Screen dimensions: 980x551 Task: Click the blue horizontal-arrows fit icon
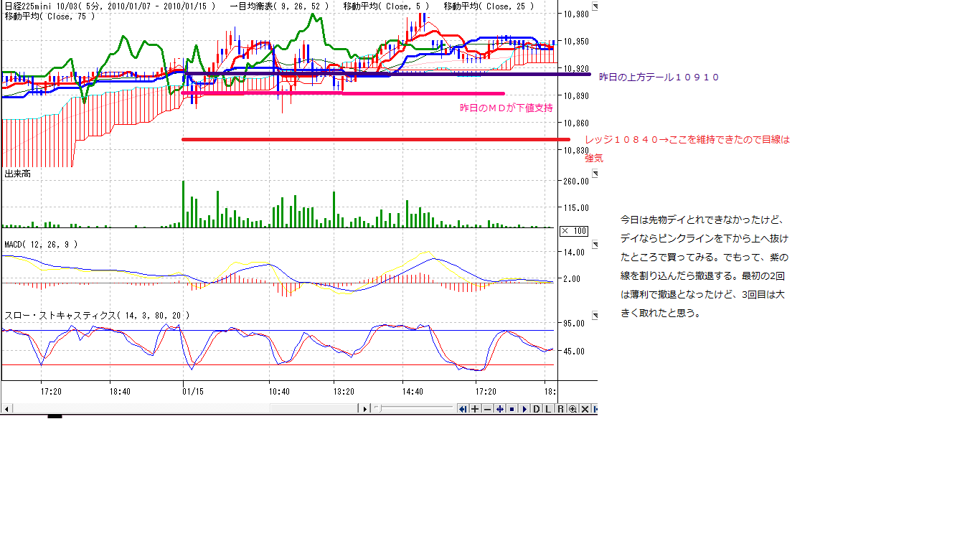click(x=499, y=409)
